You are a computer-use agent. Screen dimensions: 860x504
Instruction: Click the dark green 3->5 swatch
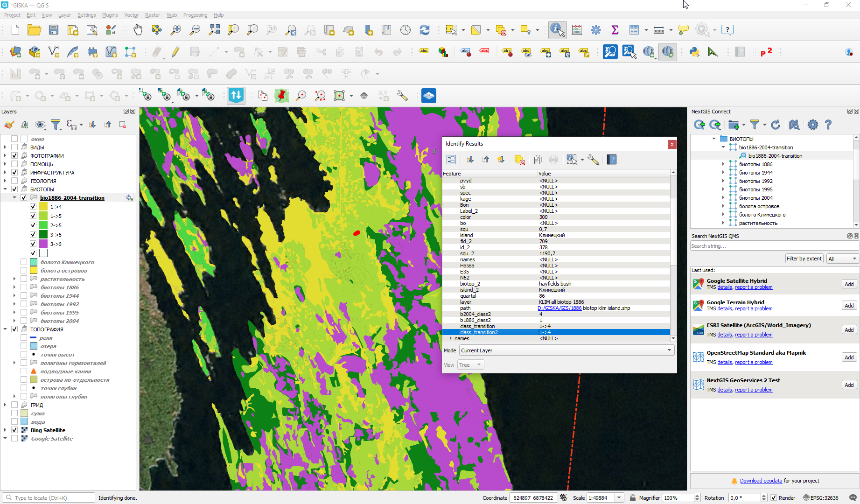[x=43, y=235]
